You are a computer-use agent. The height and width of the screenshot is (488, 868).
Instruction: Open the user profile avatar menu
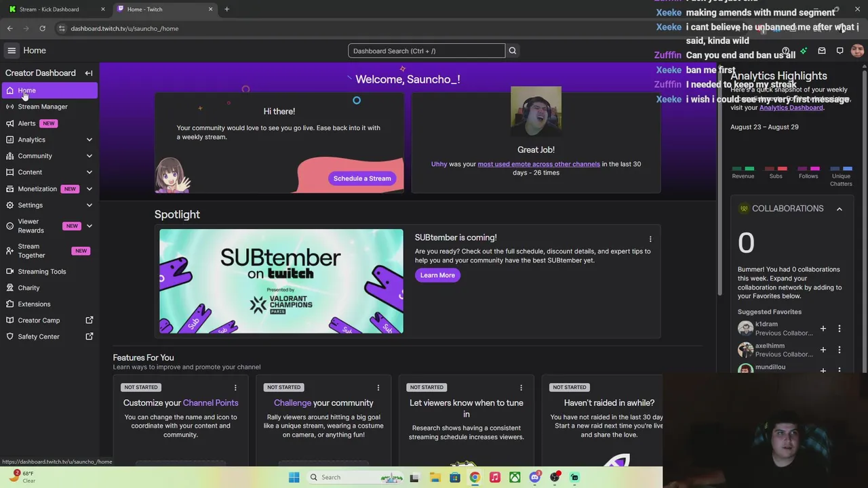[x=857, y=51]
